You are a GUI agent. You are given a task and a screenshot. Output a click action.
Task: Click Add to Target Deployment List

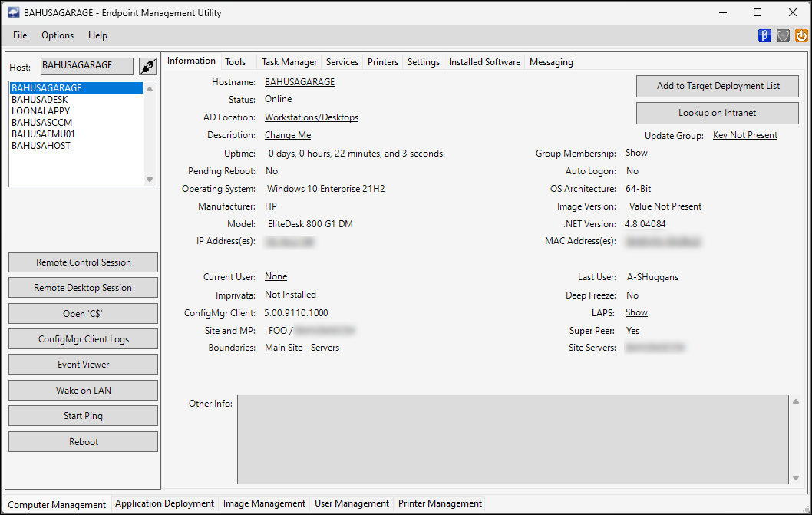click(x=718, y=86)
